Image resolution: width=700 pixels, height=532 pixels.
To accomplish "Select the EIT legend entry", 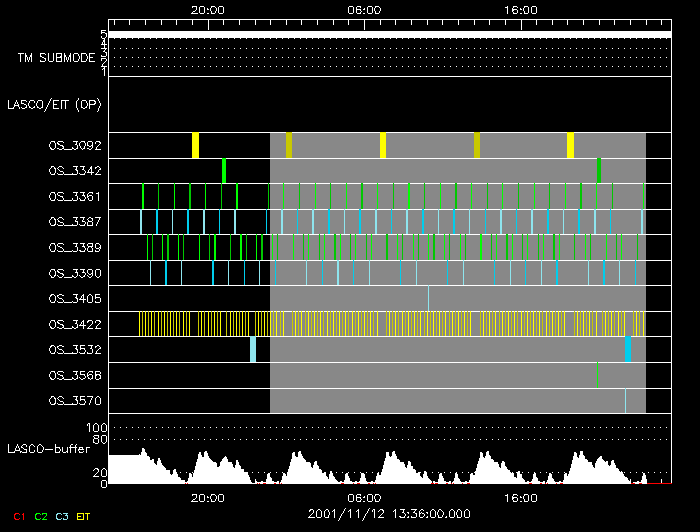I will pyautogui.click(x=84, y=517).
